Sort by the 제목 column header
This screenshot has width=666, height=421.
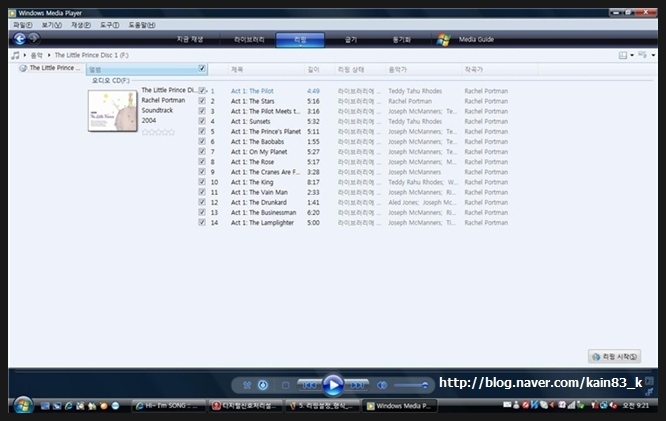(x=266, y=69)
